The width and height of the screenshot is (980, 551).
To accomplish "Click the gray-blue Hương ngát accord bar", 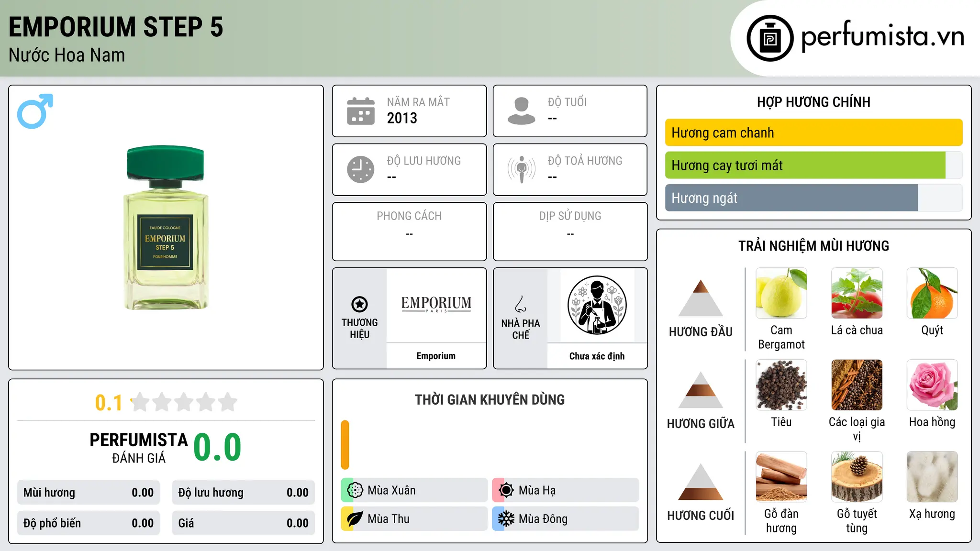I will (791, 198).
